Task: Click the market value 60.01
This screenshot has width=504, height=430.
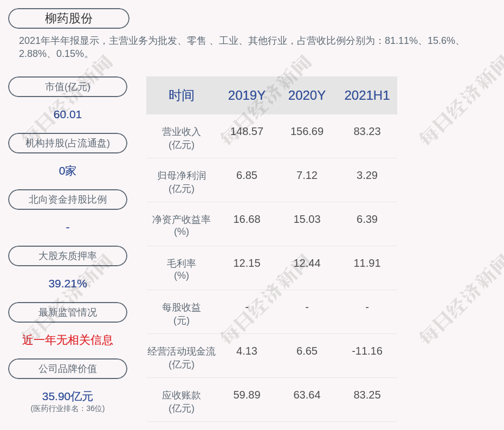Action: click(x=68, y=114)
